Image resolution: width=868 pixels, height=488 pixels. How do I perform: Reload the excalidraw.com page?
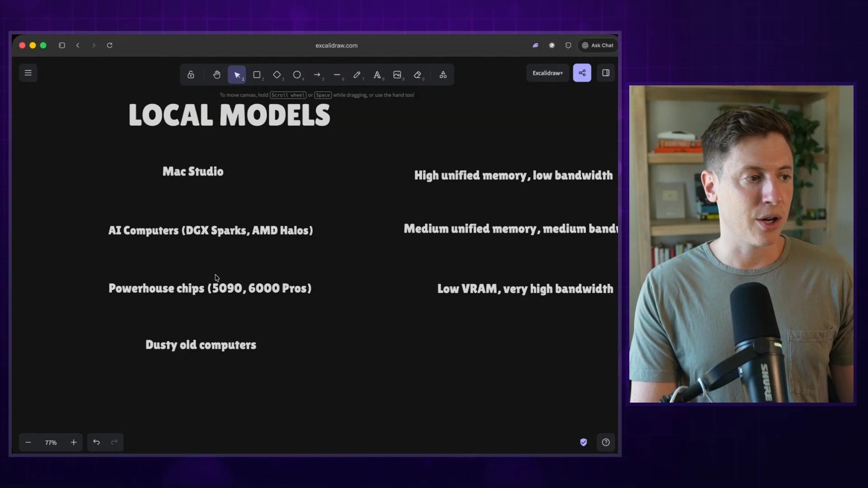tap(109, 45)
